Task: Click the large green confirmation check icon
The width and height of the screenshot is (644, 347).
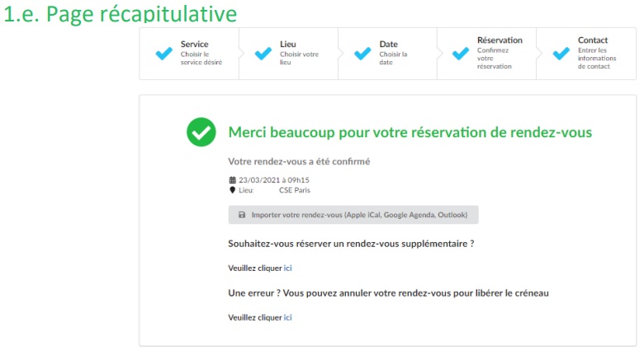Action: point(201,132)
